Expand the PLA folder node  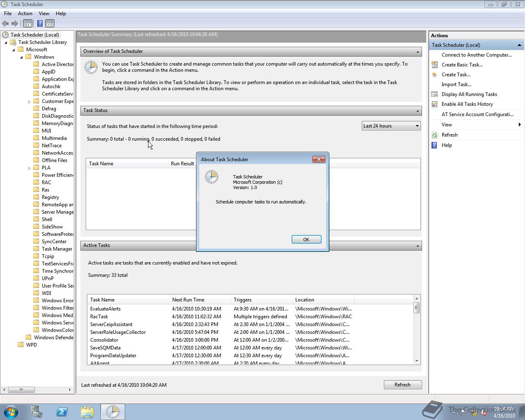click(x=29, y=168)
